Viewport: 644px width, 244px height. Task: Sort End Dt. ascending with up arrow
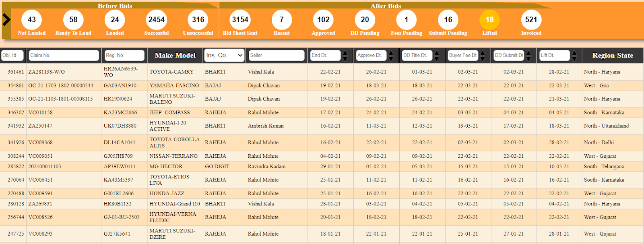click(x=345, y=53)
